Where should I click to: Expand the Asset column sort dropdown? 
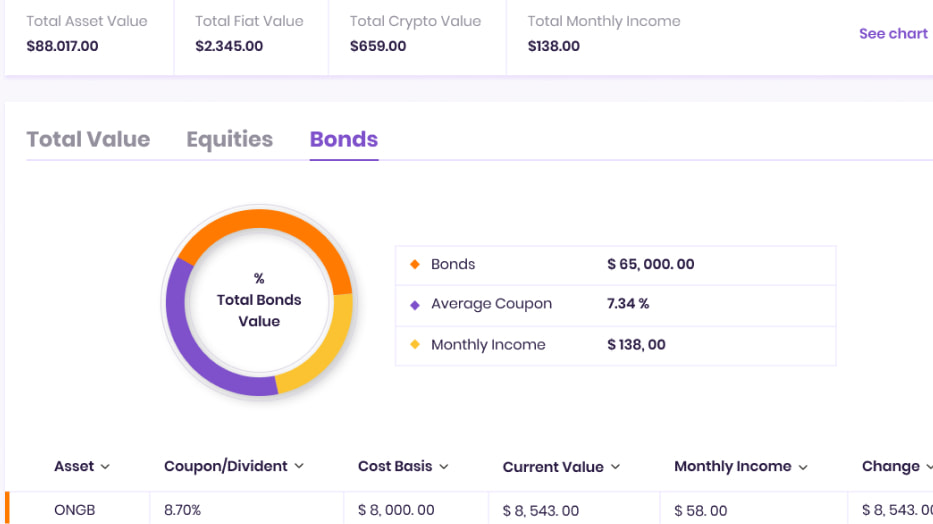(105, 467)
